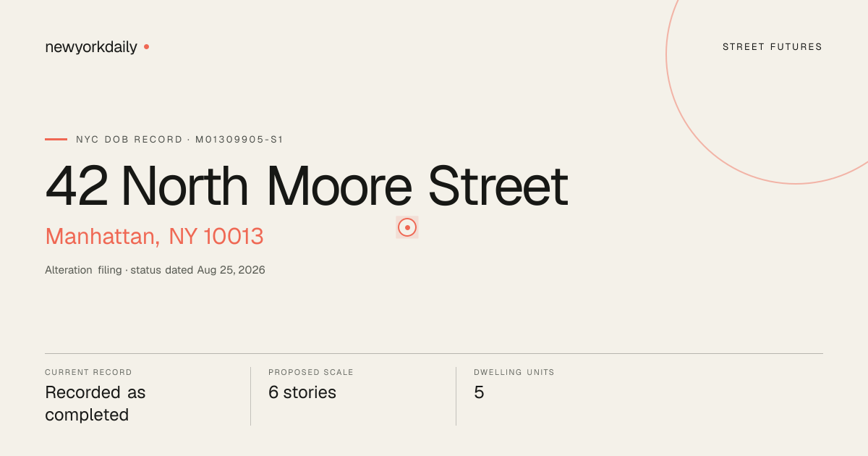Viewport: 868px width, 456px height.
Task: Open the Street Futures section label
Action: (x=773, y=47)
